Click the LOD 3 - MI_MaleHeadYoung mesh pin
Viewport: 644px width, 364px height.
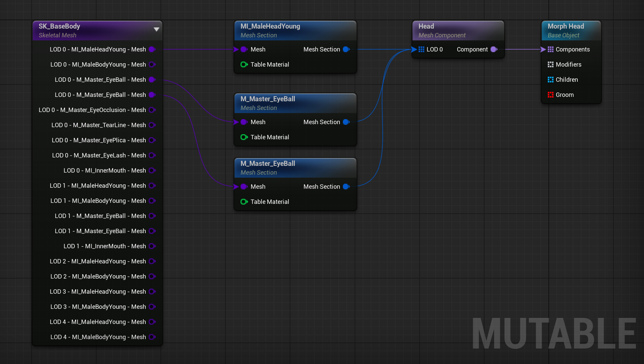(152, 292)
